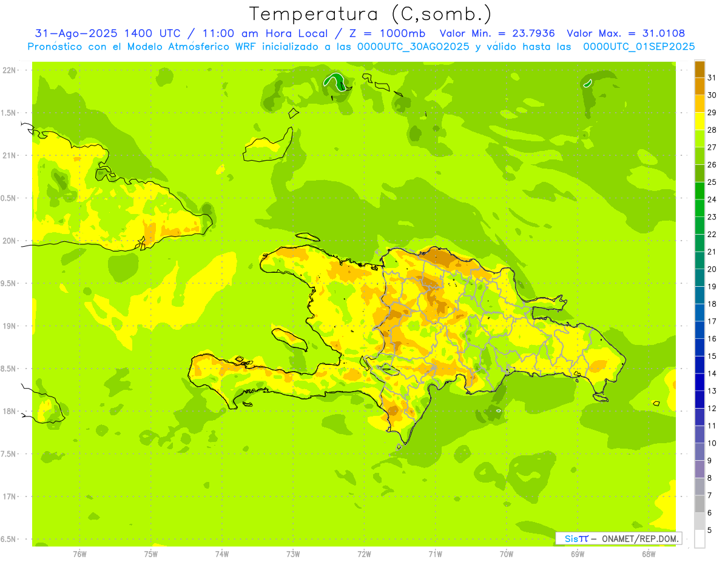The image size is (728, 562).
Task: Click the '10' label on the color scale
Action: point(712,444)
